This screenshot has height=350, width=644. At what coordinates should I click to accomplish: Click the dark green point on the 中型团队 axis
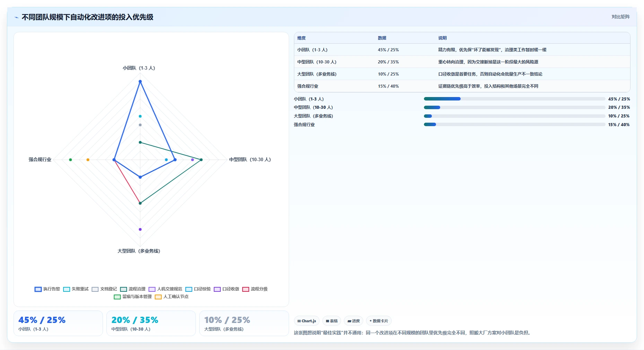tap(201, 160)
